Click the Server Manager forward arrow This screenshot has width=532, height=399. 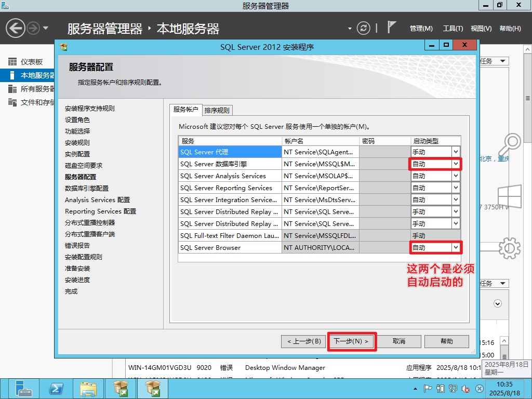(33, 28)
